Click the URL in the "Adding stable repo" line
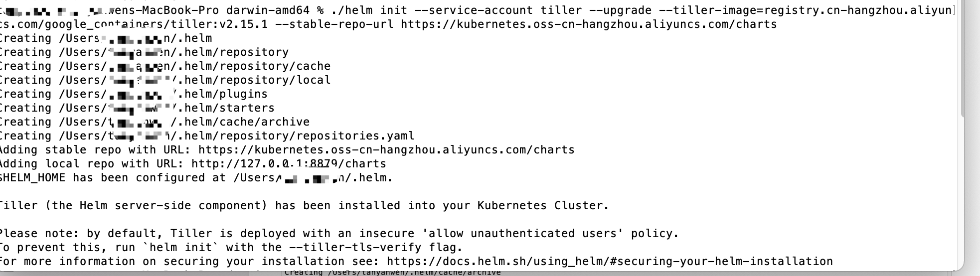 386,150
